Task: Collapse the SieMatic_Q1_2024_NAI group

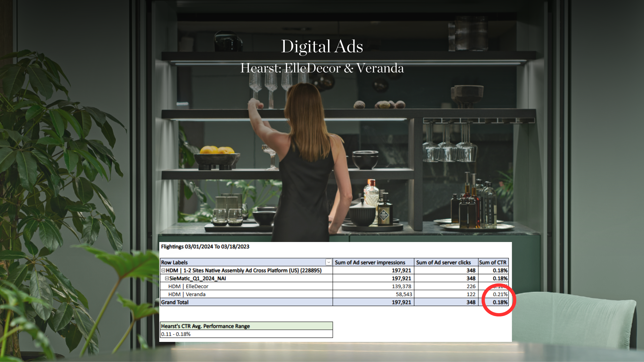Action: (167, 279)
